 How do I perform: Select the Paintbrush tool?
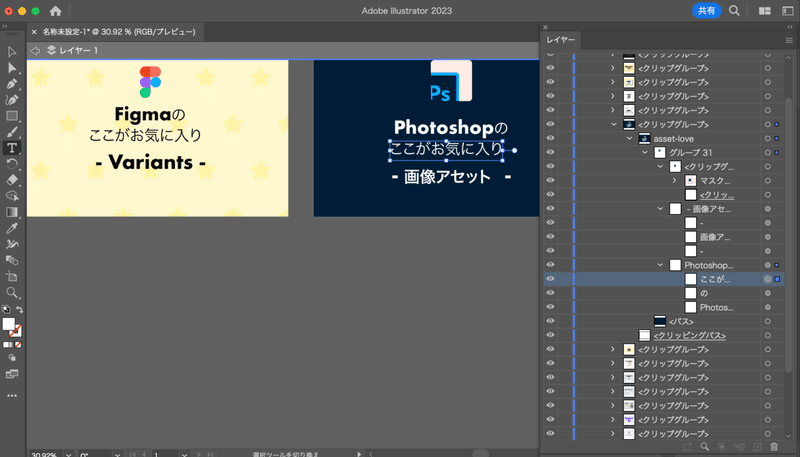[x=12, y=132]
